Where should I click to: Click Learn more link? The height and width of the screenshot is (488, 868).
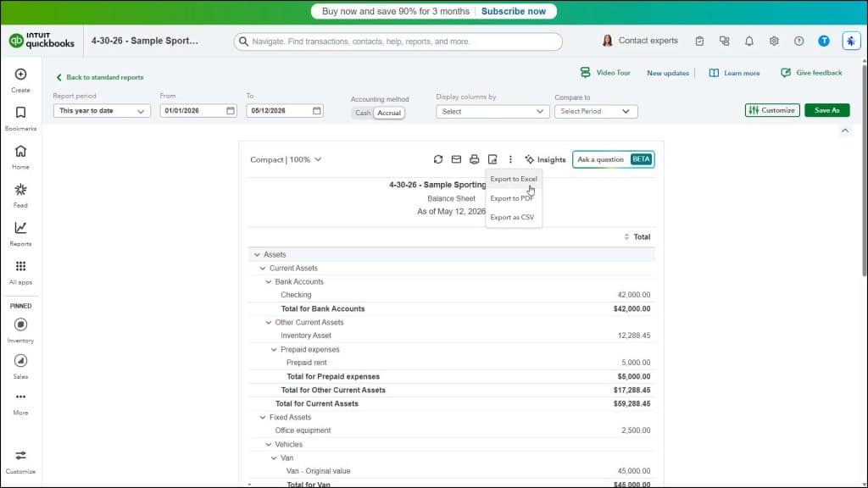pos(735,73)
